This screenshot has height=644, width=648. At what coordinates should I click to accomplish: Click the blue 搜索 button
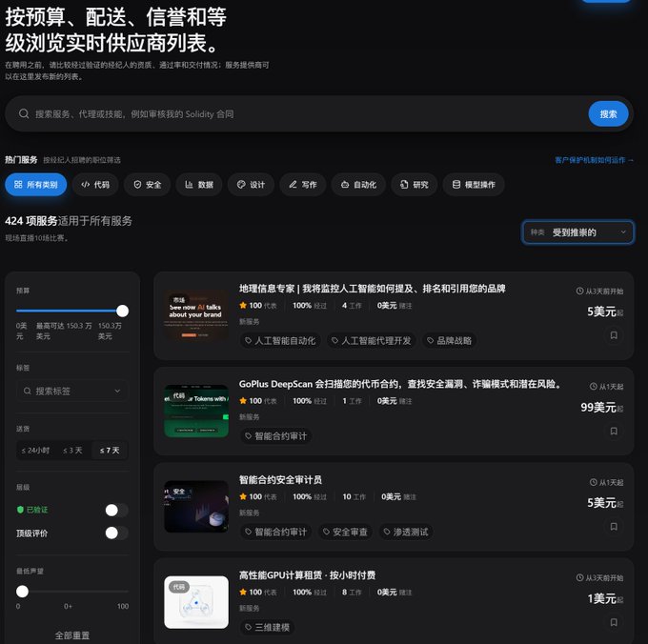pos(608,114)
